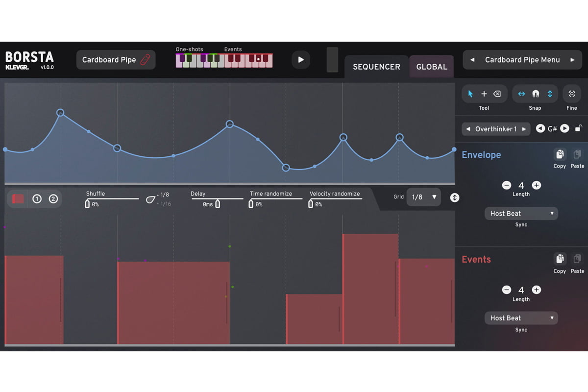Click the Delay slider handle
The width and height of the screenshot is (588, 392).
(218, 203)
